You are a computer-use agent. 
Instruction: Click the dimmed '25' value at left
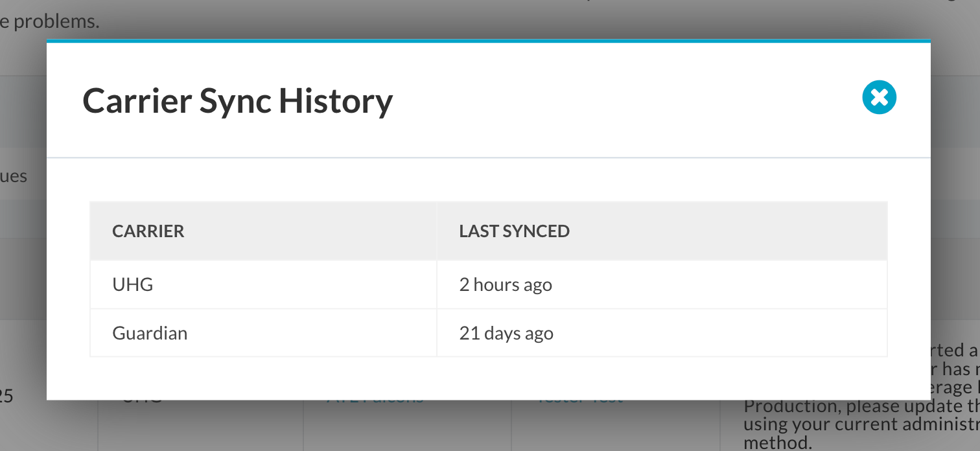6,396
